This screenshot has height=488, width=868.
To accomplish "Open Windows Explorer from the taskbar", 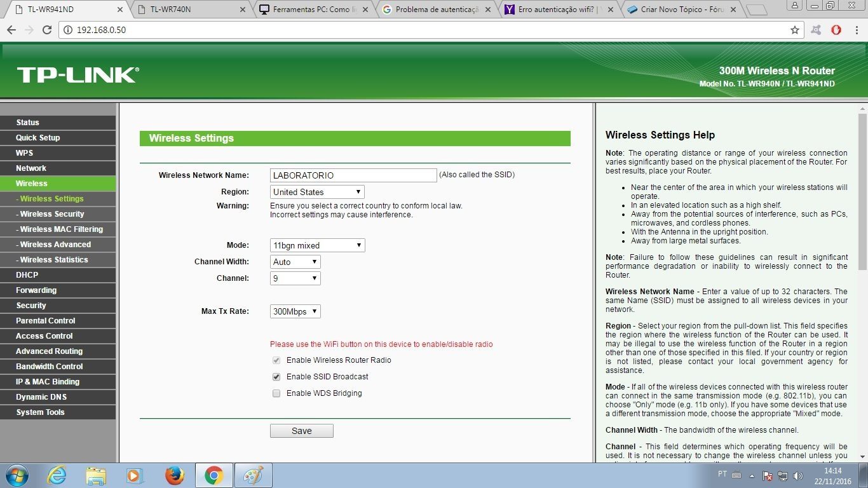I will 96,475.
